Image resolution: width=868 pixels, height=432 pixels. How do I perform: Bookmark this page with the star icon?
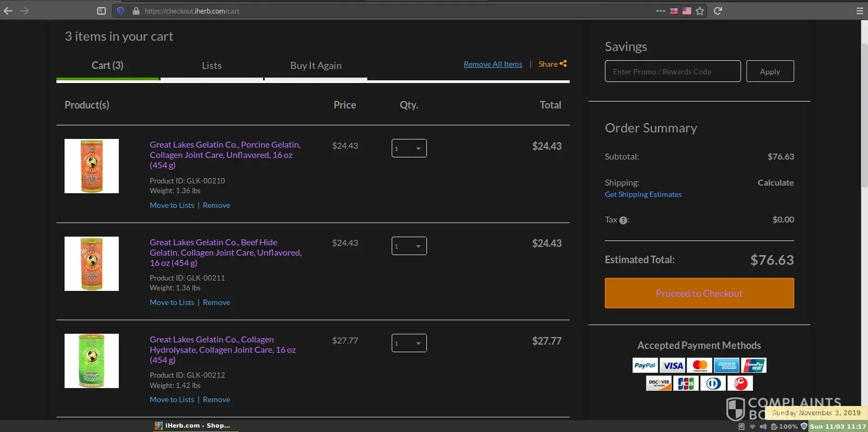click(x=700, y=11)
